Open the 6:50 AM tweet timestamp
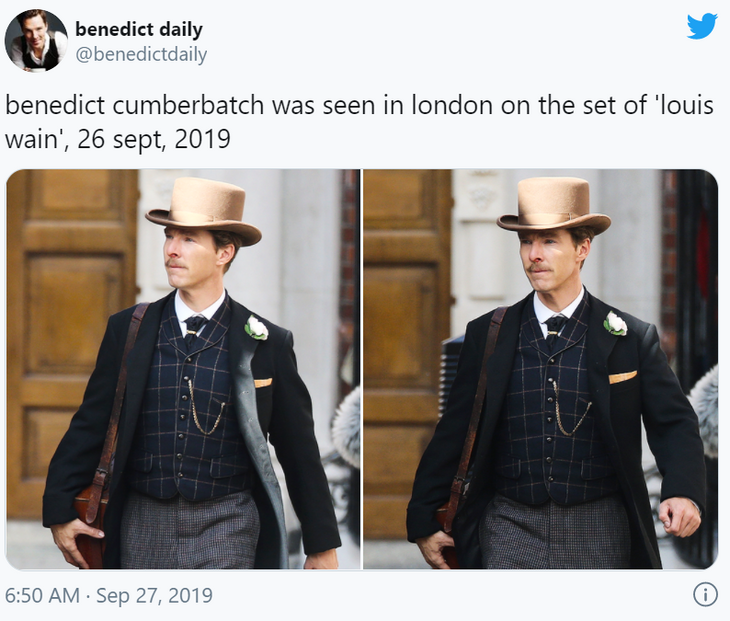The height and width of the screenshot is (621, 730). [x=42, y=595]
